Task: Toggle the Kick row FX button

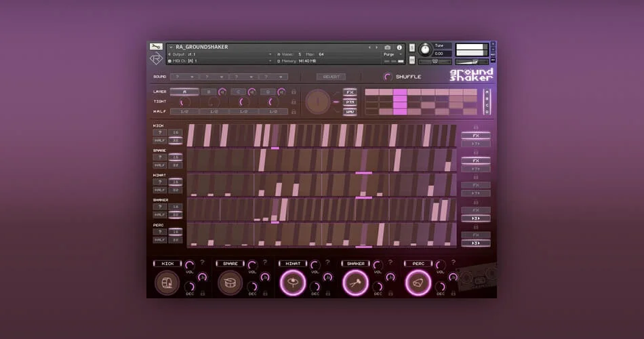Action: click(476, 136)
